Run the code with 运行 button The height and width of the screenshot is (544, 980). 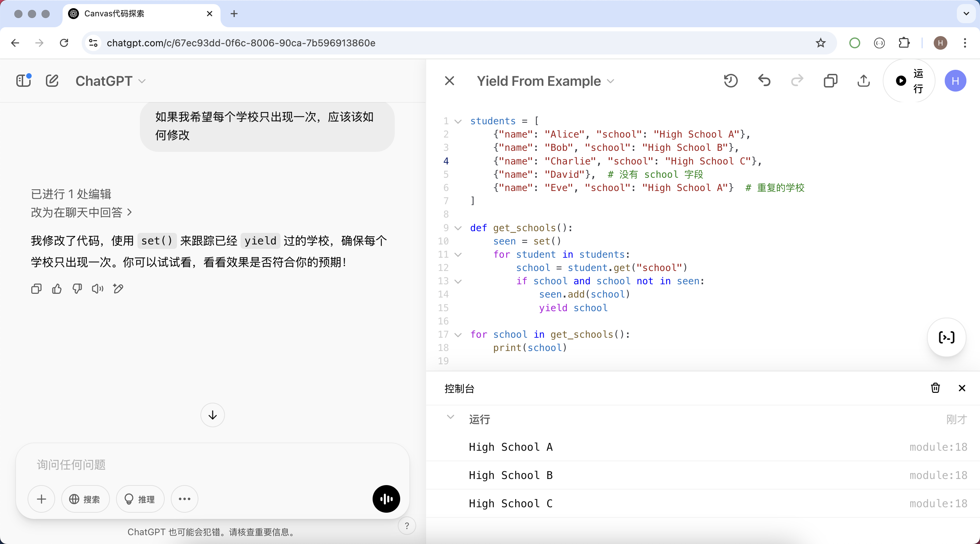[x=909, y=81]
